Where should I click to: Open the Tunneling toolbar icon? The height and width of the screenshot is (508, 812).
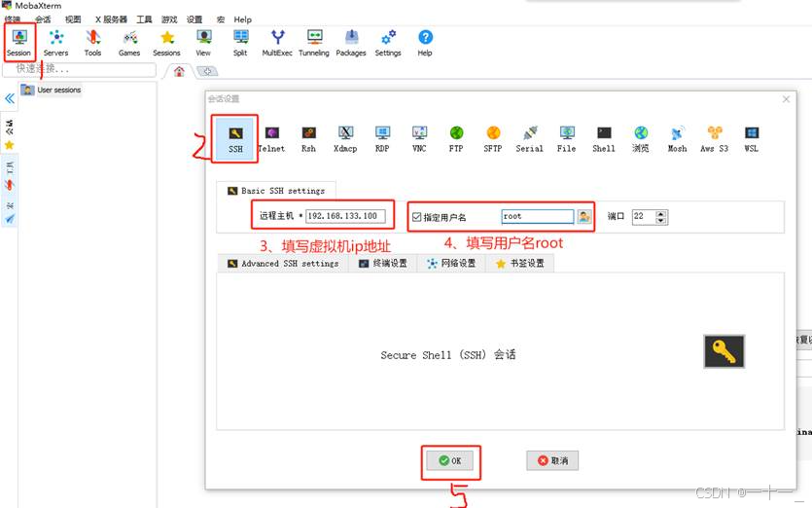click(x=314, y=43)
